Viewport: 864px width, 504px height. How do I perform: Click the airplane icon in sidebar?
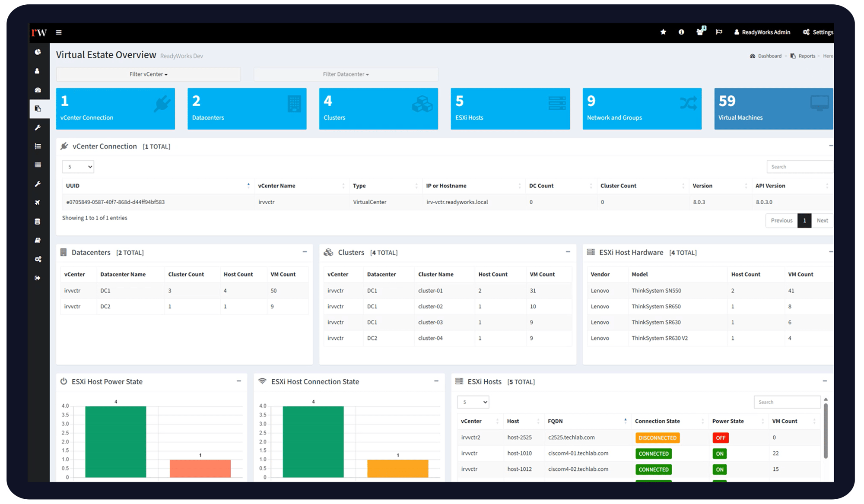(x=38, y=203)
